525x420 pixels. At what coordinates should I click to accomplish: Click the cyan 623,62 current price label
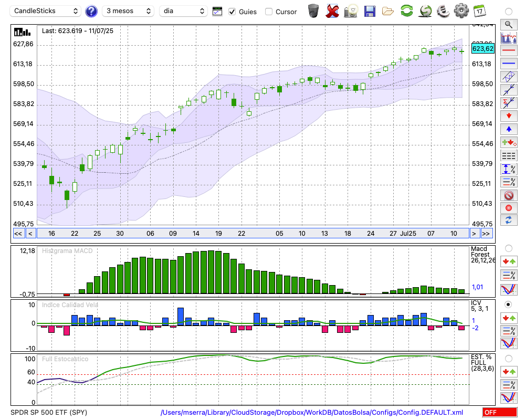coord(482,49)
